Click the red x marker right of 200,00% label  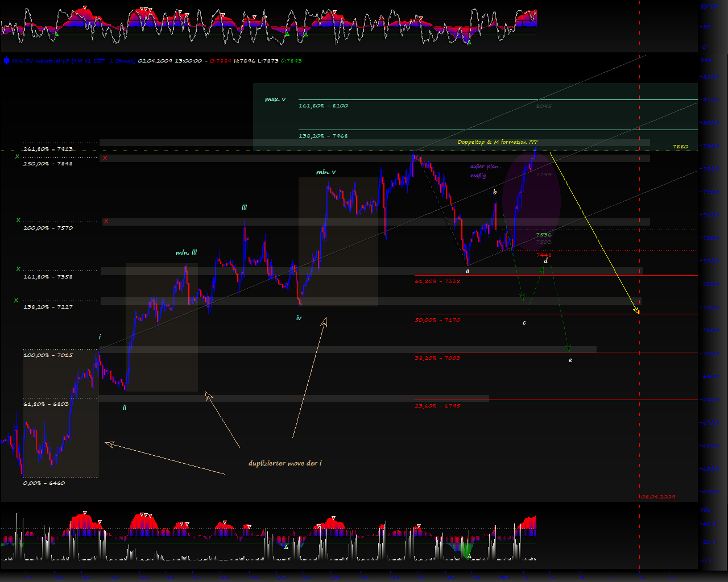pyautogui.click(x=106, y=221)
